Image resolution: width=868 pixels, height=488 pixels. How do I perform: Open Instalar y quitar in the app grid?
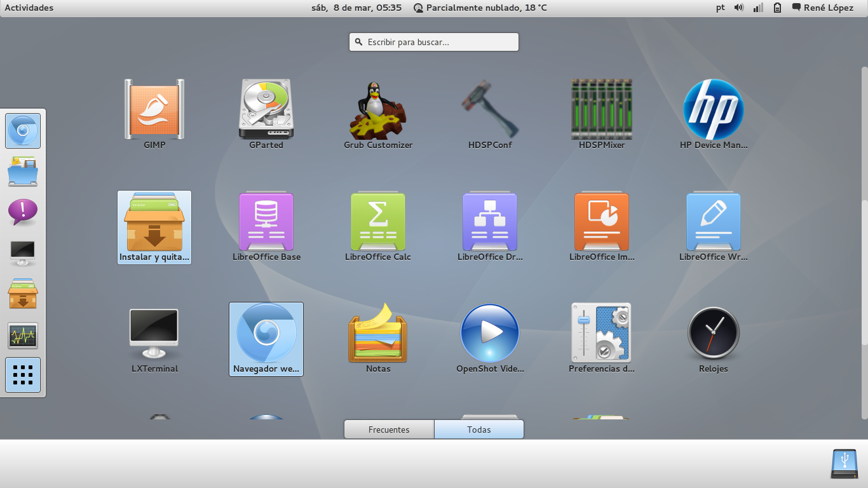[154, 227]
